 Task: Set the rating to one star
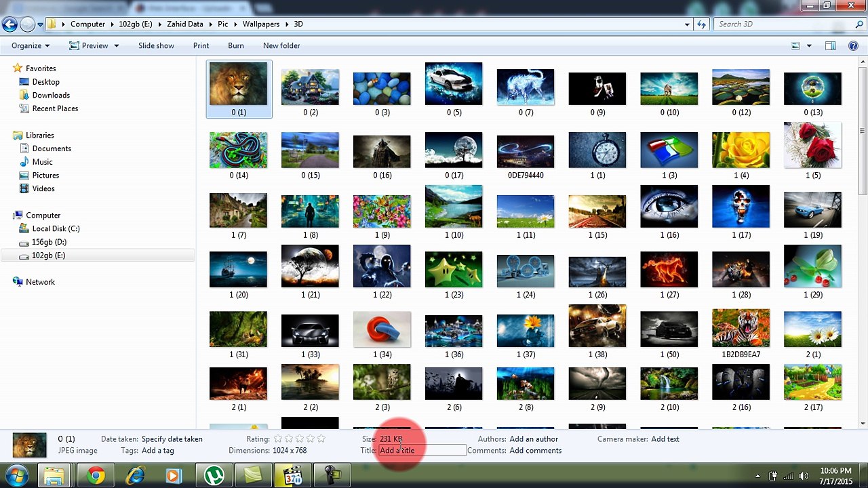point(278,439)
